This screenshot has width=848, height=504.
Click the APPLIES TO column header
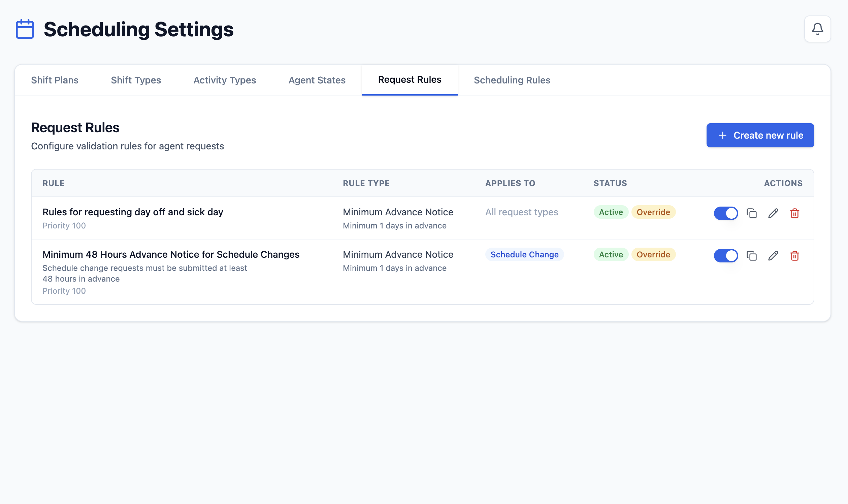pos(510,183)
